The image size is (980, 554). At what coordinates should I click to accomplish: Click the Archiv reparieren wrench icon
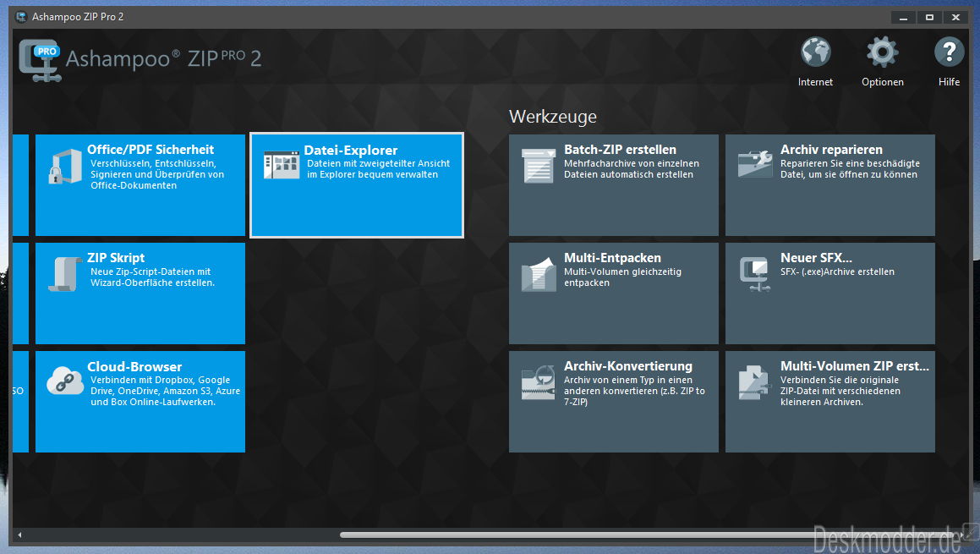click(x=755, y=164)
